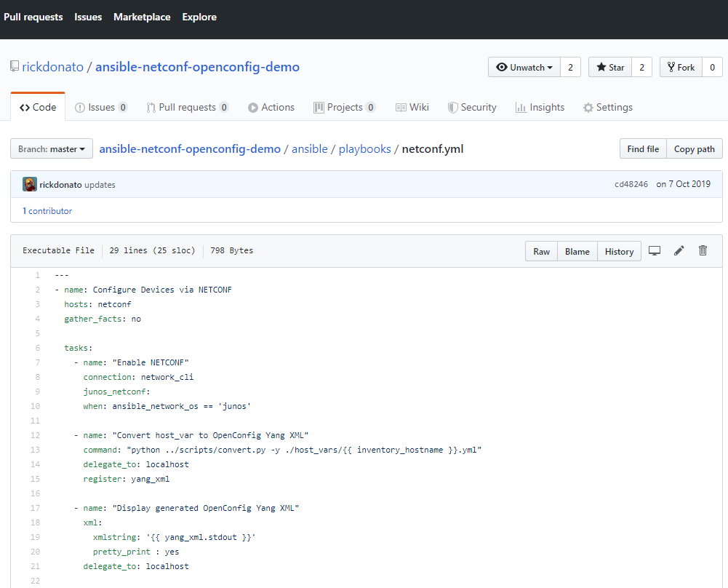The image size is (728, 588).
Task: Click the 'register: yang_xml' code line
Action: click(x=127, y=479)
